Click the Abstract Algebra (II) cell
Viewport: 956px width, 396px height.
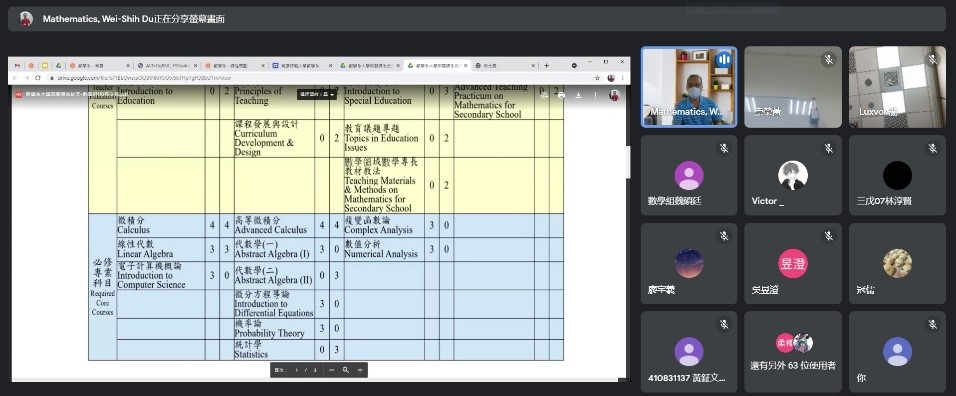coord(274,275)
